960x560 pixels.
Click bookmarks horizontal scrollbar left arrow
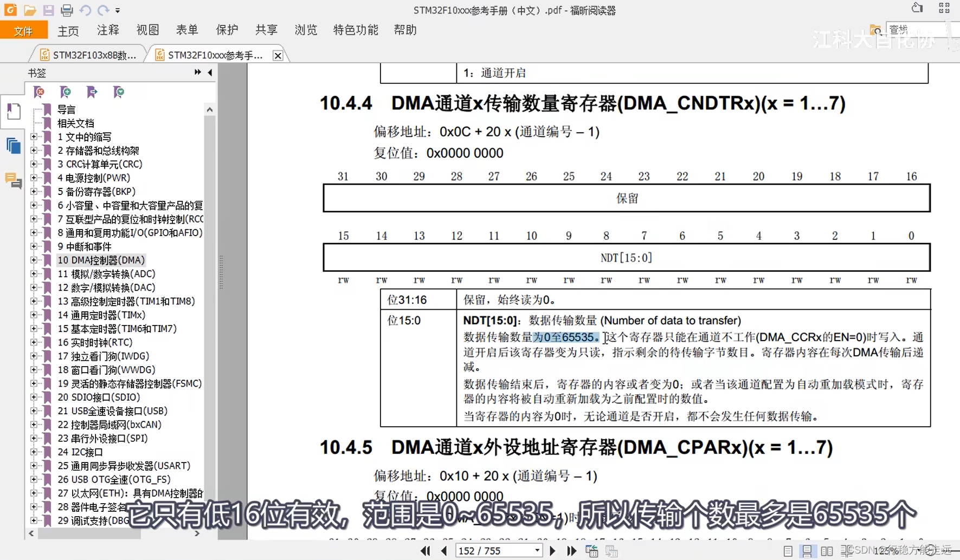[31, 534]
